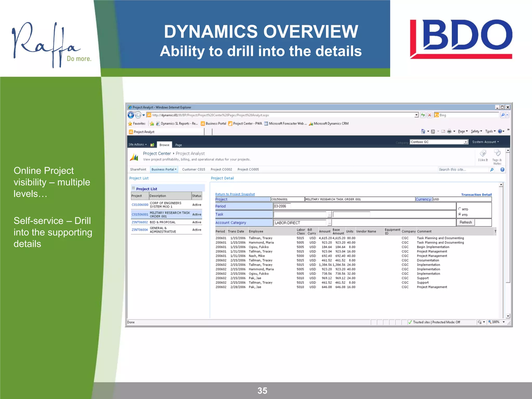Click the Zoom level magnifier in status bar
532x399 pixels.
(490, 322)
